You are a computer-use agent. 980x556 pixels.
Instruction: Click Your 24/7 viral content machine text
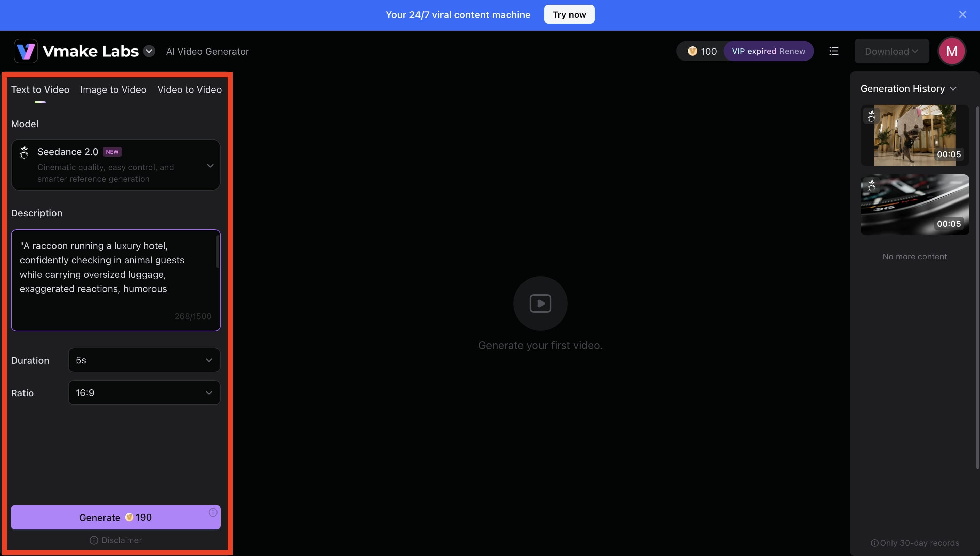[458, 15]
